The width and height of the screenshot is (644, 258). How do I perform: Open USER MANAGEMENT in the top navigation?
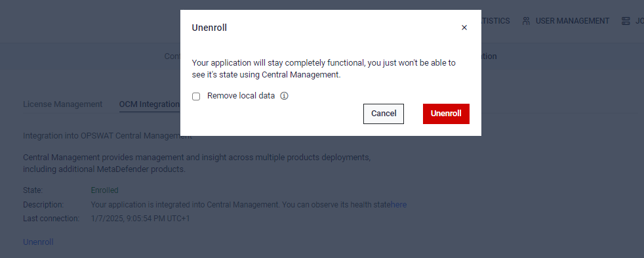click(x=572, y=21)
